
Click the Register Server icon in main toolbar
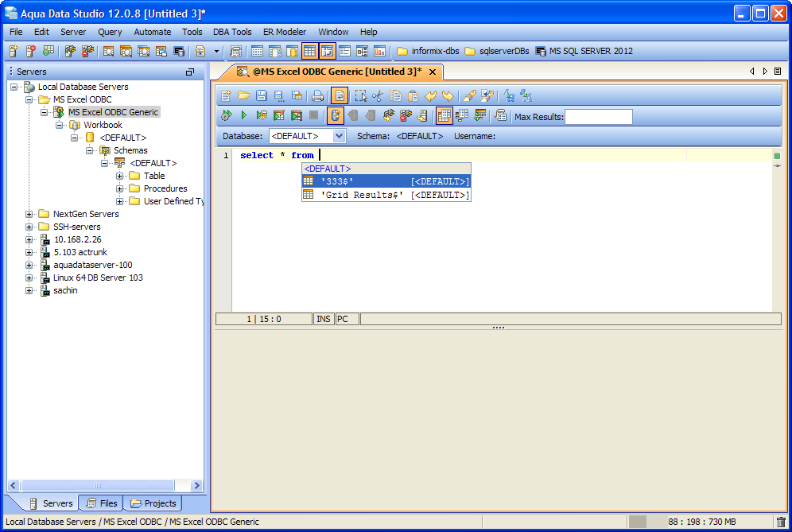tap(14, 51)
